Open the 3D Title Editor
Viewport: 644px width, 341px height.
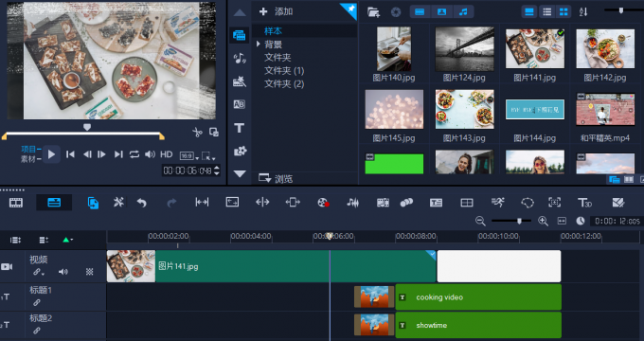click(584, 202)
